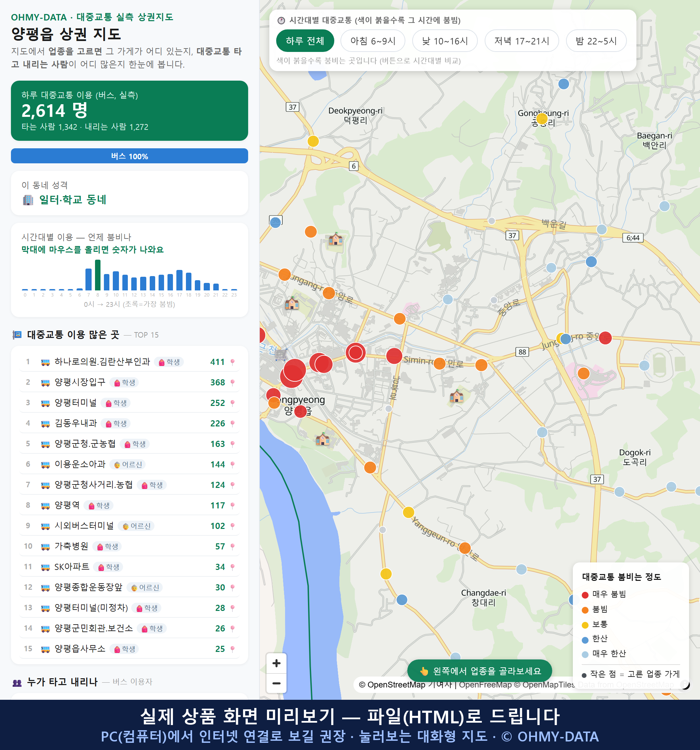The height and width of the screenshot is (750, 700).
Task: Click the school icon east of Simin-ro
Action: click(x=457, y=396)
